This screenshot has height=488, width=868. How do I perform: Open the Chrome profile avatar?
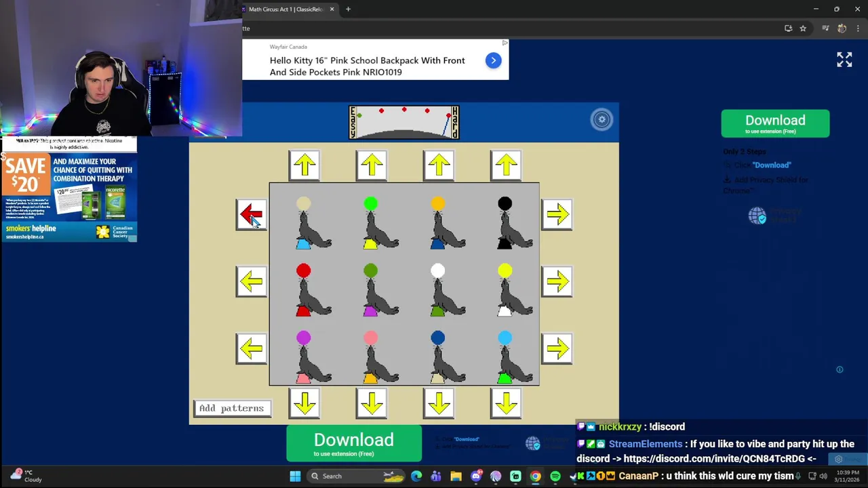click(842, 28)
